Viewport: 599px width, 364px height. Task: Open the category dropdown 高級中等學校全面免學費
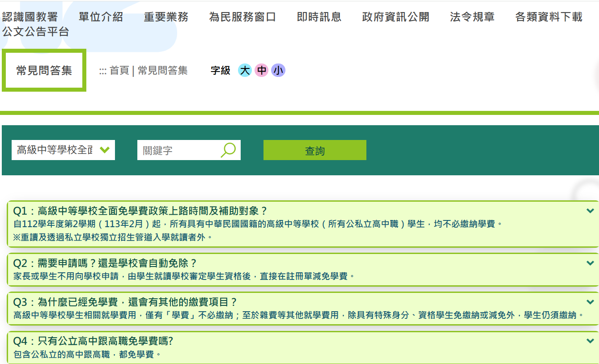tap(63, 150)
